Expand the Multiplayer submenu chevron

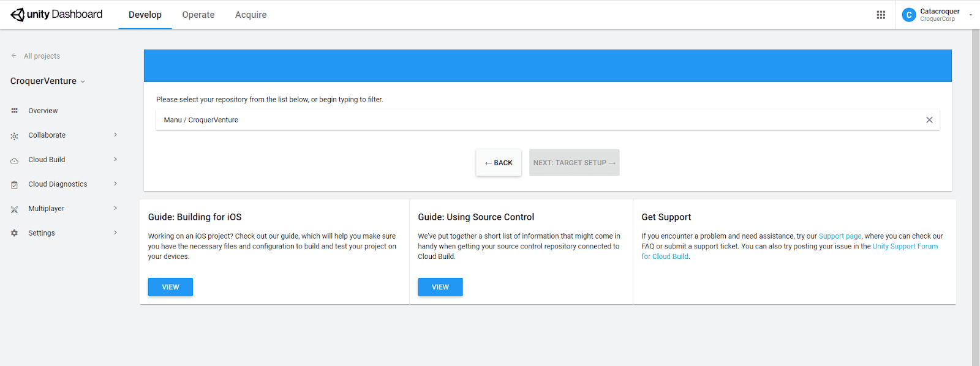(x=115, y=208)
